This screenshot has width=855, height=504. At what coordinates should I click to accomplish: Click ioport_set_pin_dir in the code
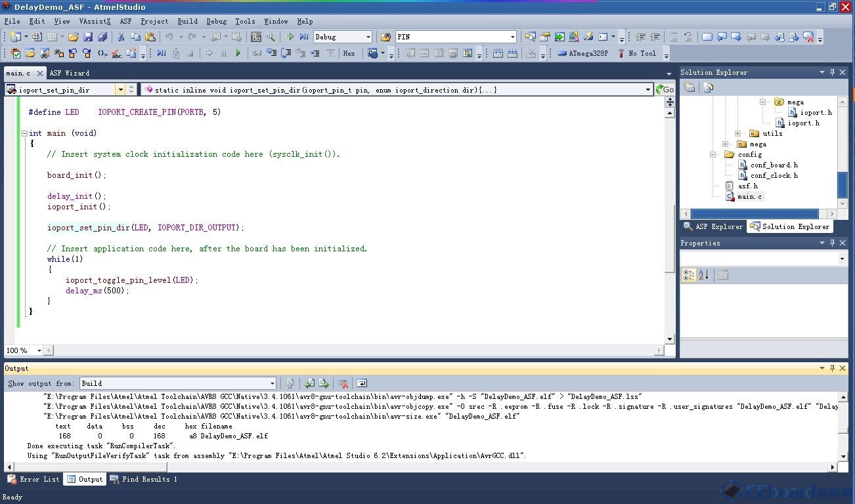[89, 228]
